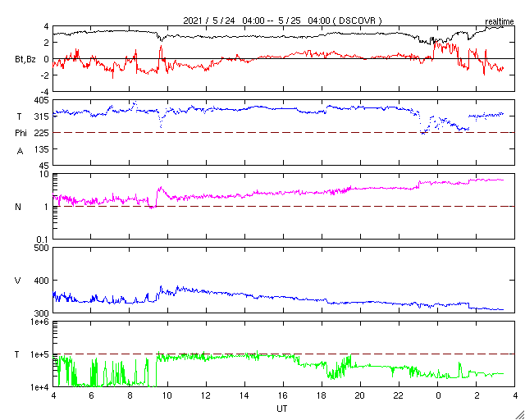Select the 12 hour tick on time axis
This screenshot has height=420, width=525.
click(207, 395)
